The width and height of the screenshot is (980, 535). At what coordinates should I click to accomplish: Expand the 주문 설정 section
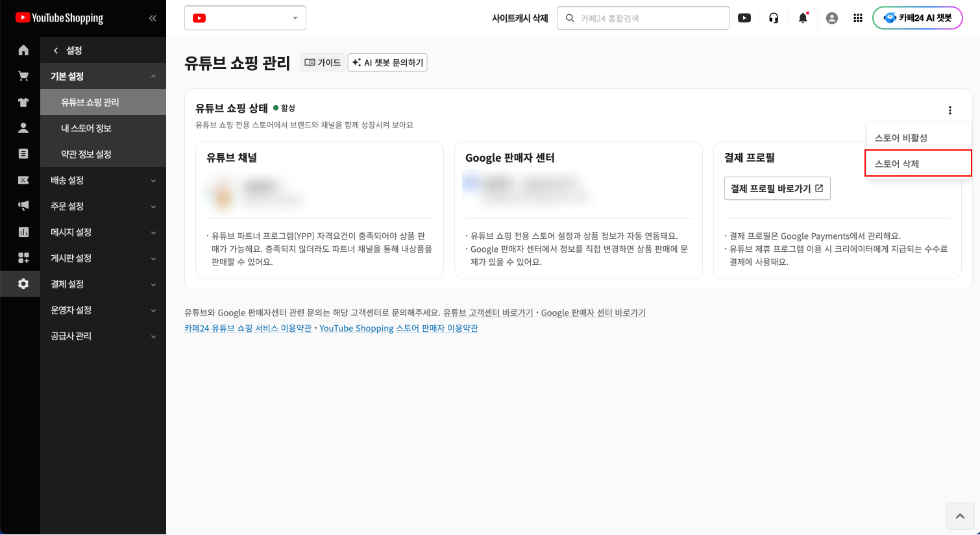point(103,206)
